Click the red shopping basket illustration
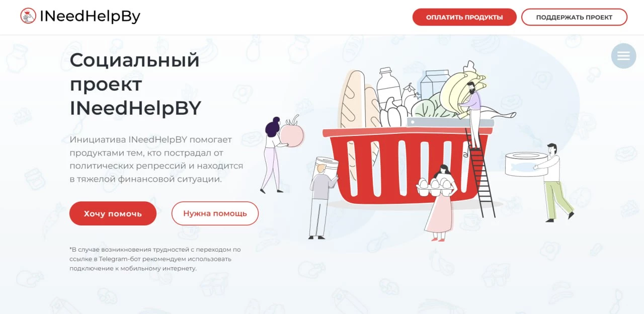This screenshot has height=314, width=644. 408,166
